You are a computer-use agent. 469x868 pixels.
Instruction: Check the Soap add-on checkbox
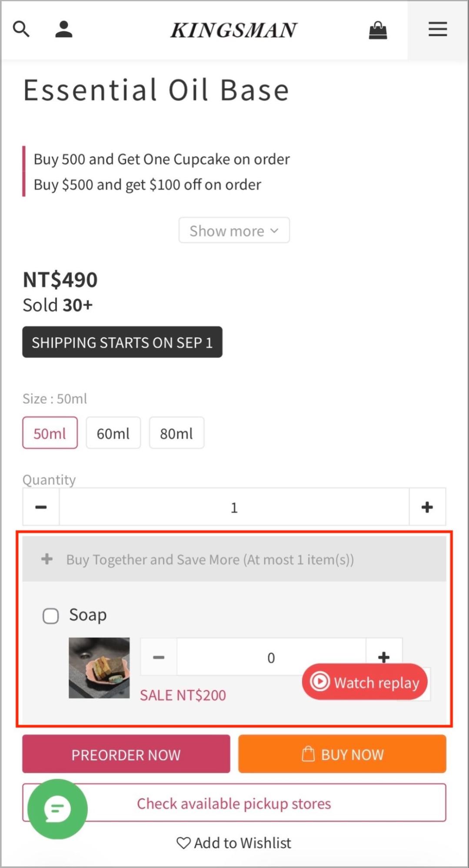[50, 616]
